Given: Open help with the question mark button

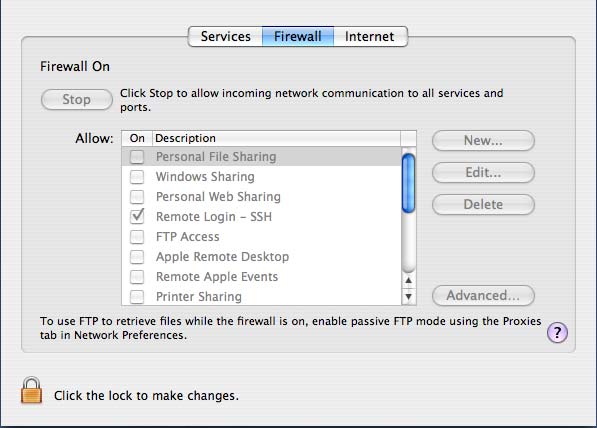Looking at the screenshot, I should pyautogui.click(x=557, y=333).
